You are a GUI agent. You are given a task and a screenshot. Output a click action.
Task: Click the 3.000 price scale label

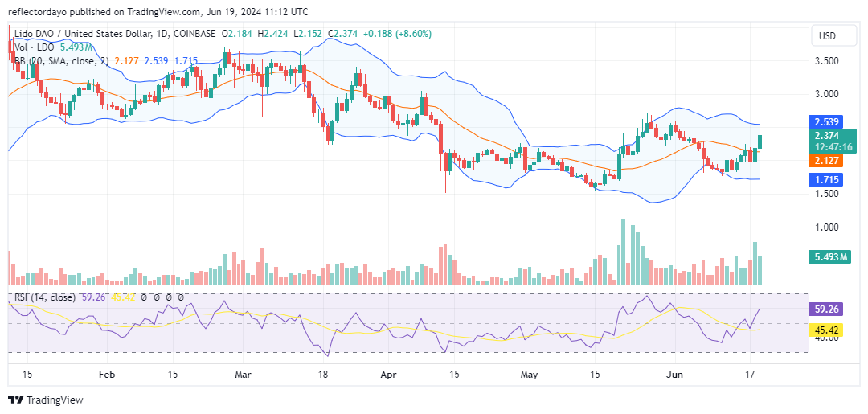[x=828, y=94]
